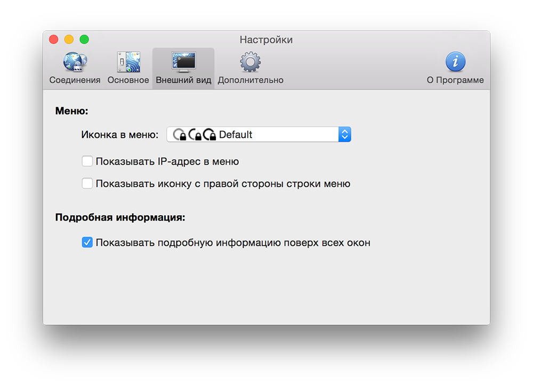Viewport: 533px width, 392px height.
Task: Open the Иконка в меню Default dropdown
Action: coord(259,135)
